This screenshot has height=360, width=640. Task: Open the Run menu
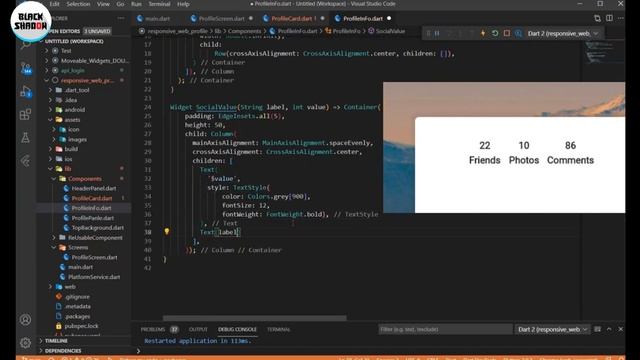[136, 4]
